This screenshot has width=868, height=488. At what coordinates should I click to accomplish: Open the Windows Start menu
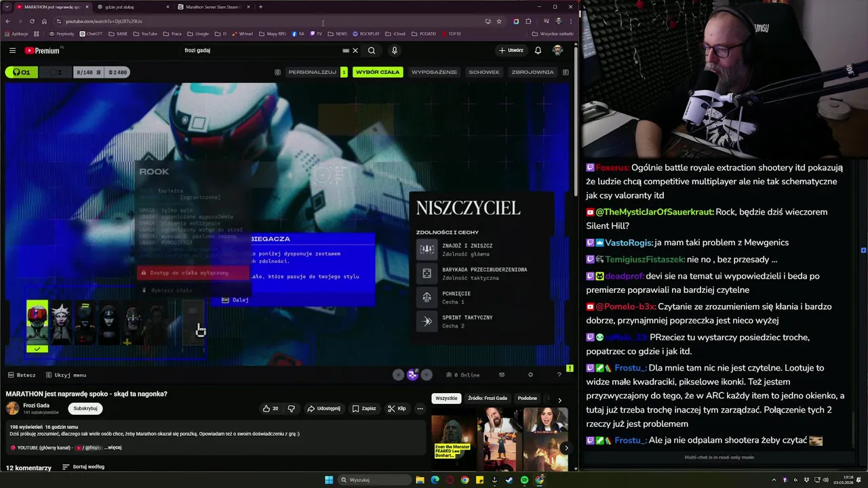(x=329, y=480)
